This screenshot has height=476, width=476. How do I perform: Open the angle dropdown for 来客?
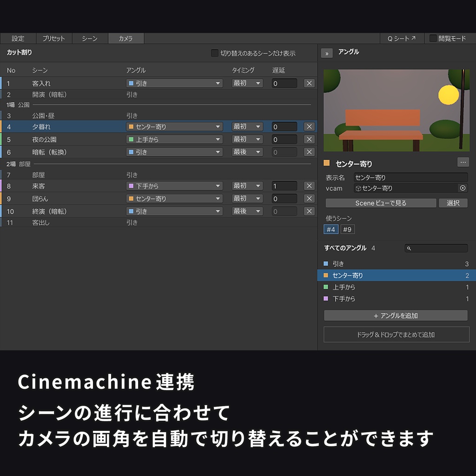pos(174,186)
